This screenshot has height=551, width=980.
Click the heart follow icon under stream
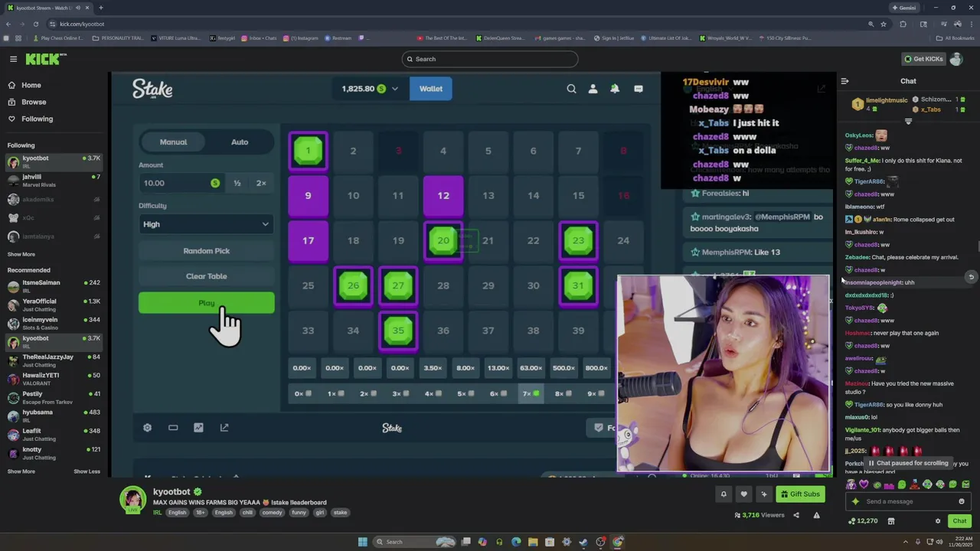pyautogui.click(x=743, y=494)
